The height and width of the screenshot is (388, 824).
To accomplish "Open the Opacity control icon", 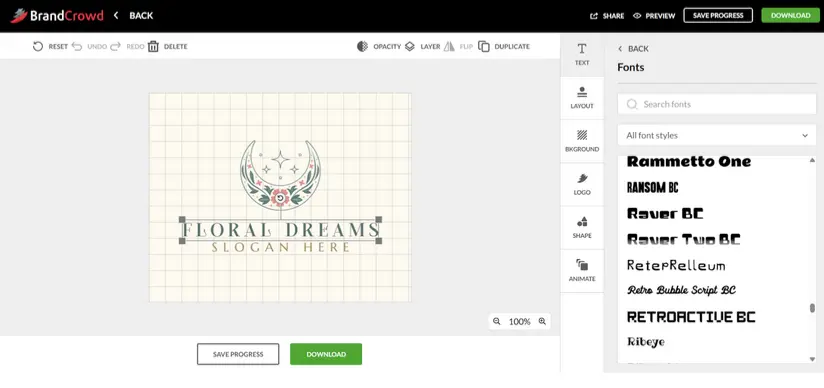I will coord(362,46).
